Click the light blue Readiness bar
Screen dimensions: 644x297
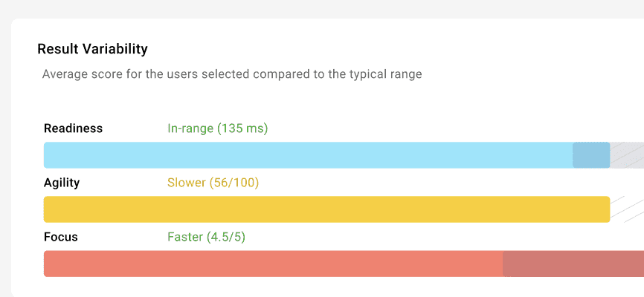pos(308,155)
